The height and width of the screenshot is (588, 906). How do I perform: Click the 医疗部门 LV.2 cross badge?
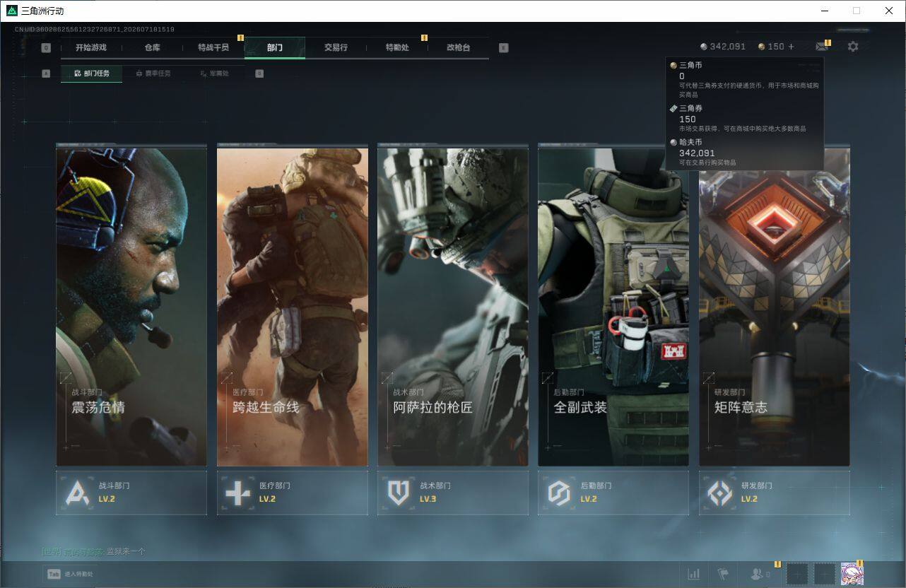pos(292,493)
